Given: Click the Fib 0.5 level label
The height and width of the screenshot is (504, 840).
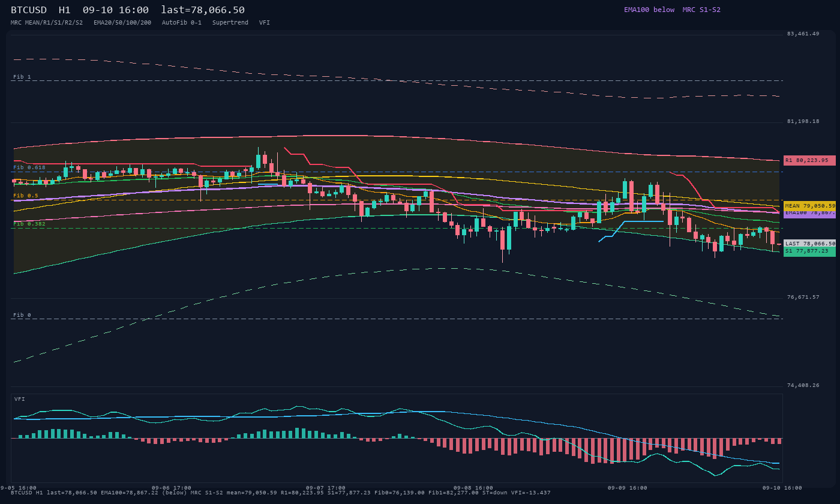Looking at the screenshot, I should 26,196.
